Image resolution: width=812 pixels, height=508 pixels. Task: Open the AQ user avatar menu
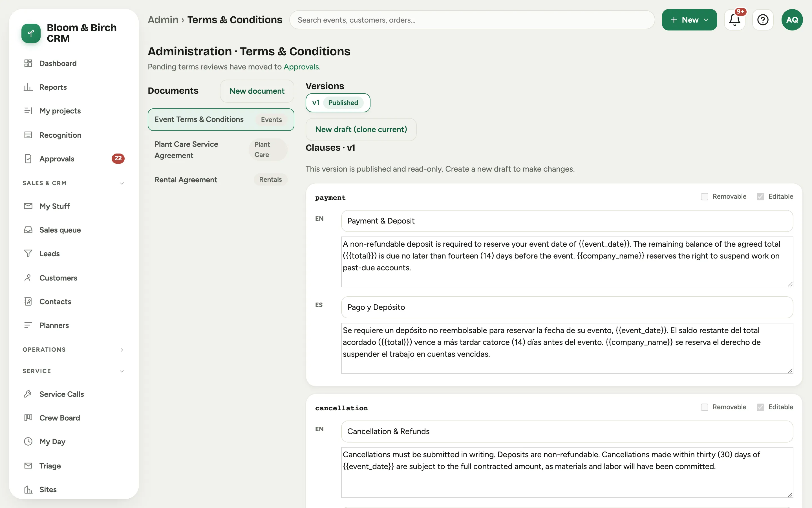[x=792, y=20]
